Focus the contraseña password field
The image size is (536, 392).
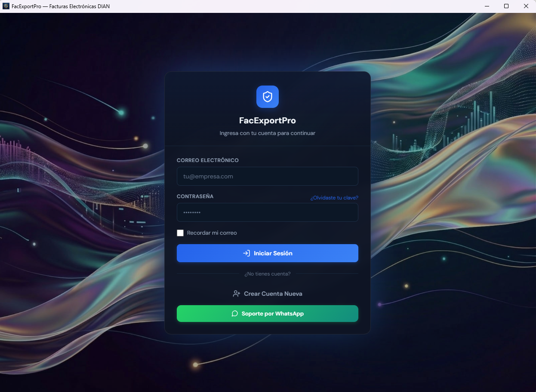click(x=267, y=212)
